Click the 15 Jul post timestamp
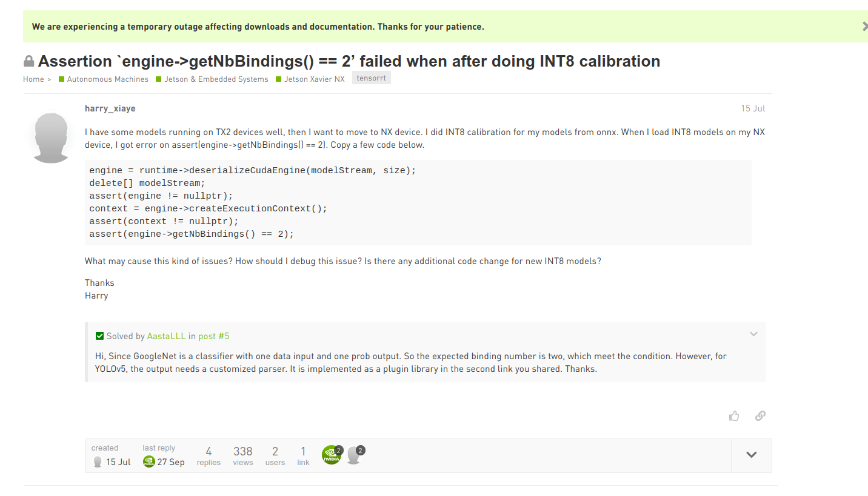 tap(752, 108)
